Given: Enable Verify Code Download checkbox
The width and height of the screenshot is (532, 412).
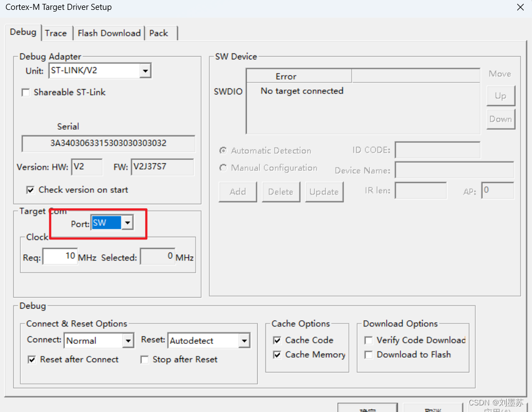Looking at the screenshot, I should [x=368, y=341].
